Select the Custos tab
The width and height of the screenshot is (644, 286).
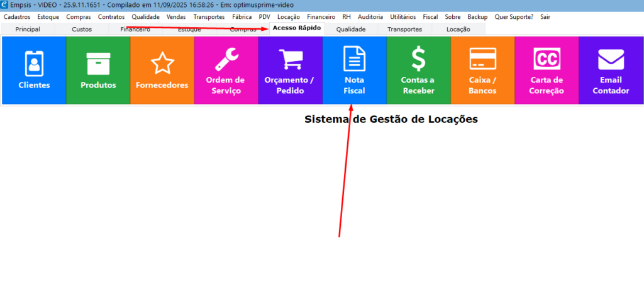pyautogui.click(x=82, y=29)
